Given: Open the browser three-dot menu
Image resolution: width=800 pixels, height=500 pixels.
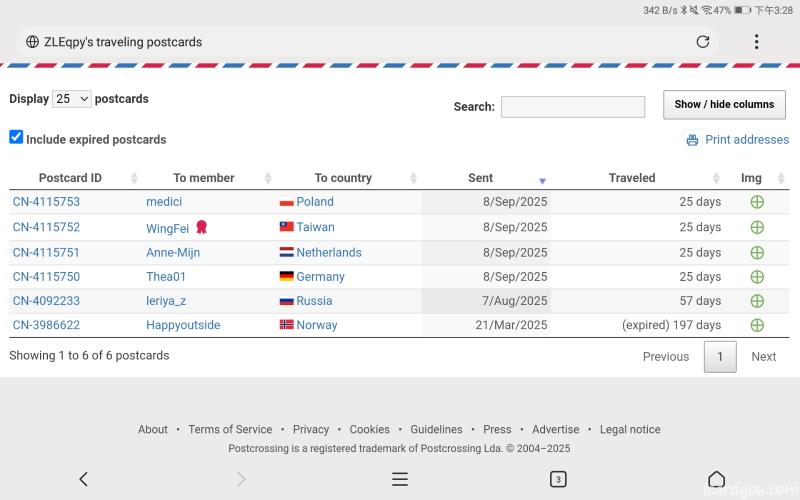Looking at the screenshot, I should pos(756,42).
